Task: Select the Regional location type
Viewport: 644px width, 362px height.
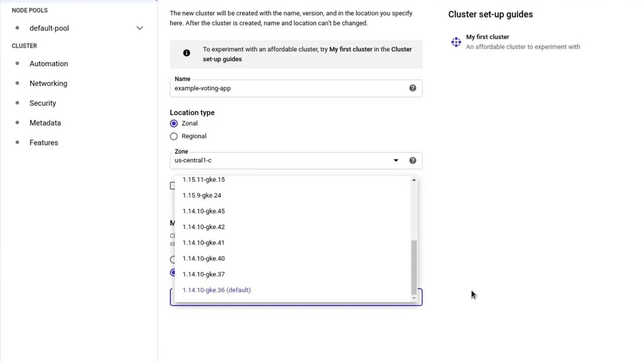Action: coord(174,136)
